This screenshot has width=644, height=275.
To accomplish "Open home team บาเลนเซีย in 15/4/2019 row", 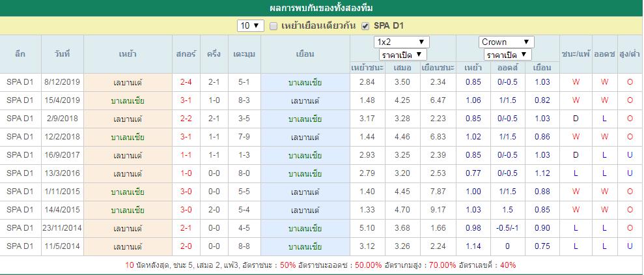I will pyautogui.click(x=128, y=100).
